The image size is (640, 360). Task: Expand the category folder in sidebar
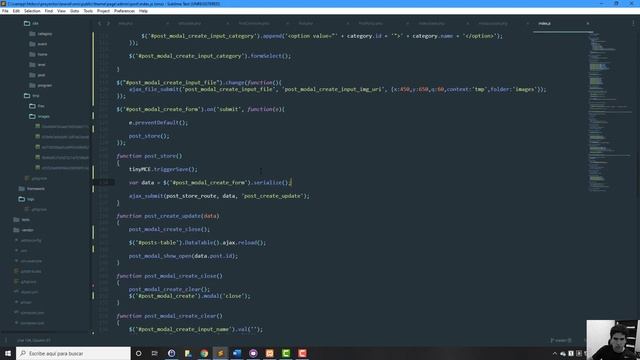coord(41,34)
